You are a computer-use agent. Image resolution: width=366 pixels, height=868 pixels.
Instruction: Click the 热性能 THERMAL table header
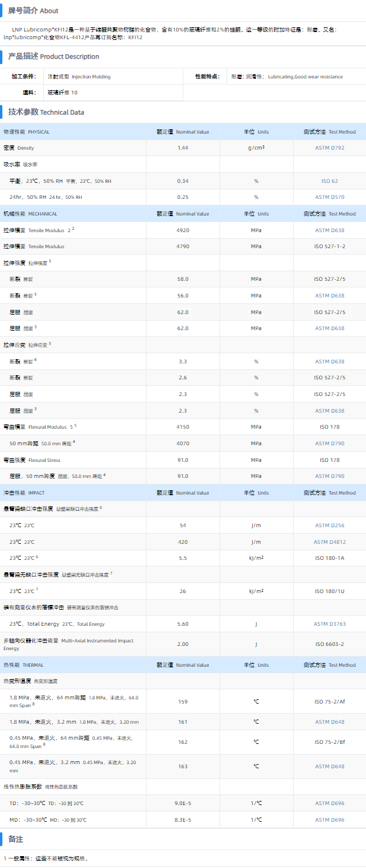click(24, 665)
